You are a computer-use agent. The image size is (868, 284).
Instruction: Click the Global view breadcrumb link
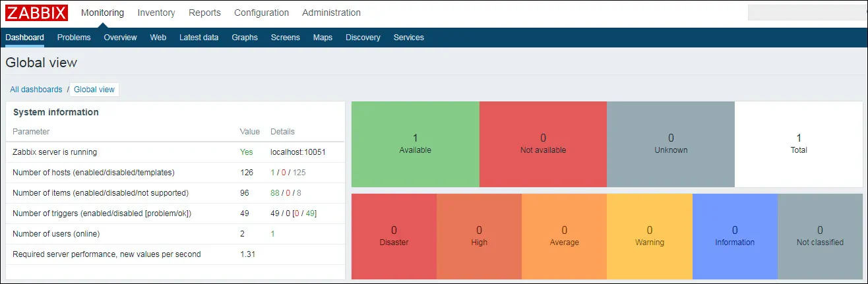pos(94,90)
